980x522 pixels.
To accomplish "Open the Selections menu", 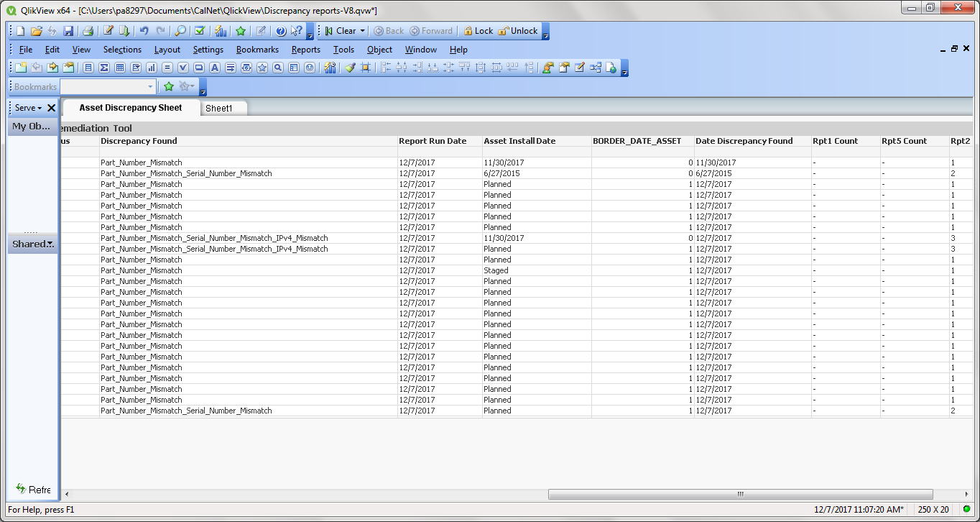I will pos(122,50).
